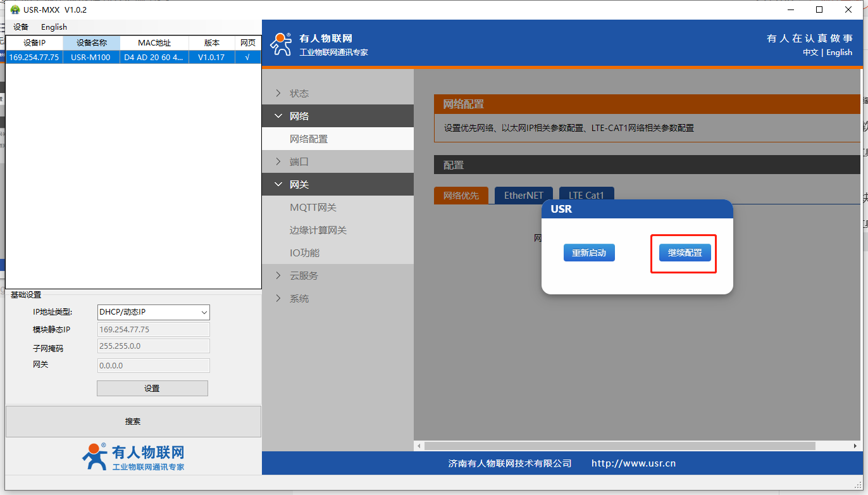Expand the 系统 sidebar section

click(x=338, y=298)
